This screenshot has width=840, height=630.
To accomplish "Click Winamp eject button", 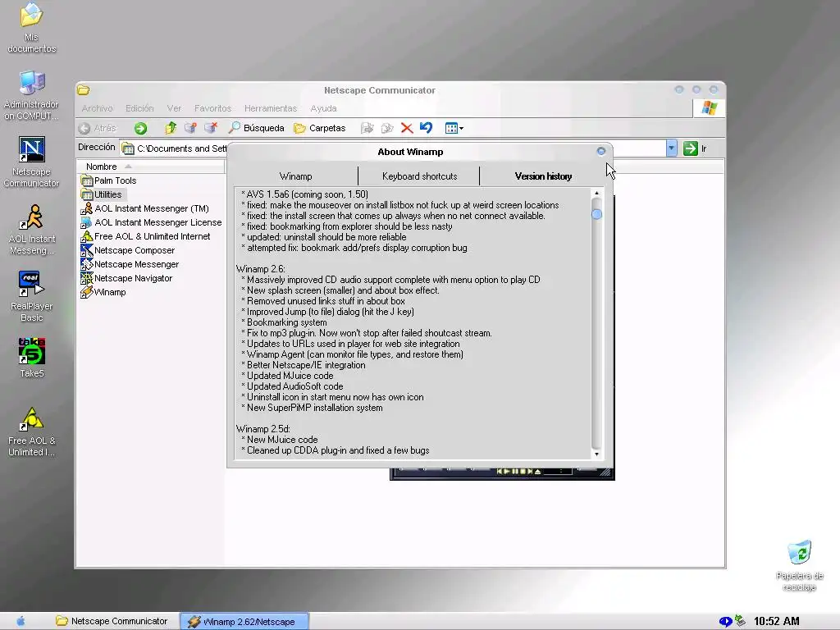I will click(538, 472).
